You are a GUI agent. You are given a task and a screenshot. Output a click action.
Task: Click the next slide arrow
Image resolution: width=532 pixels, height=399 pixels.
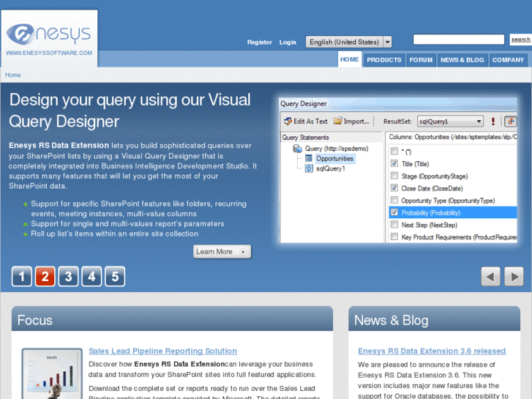click(x=514, y=277)
